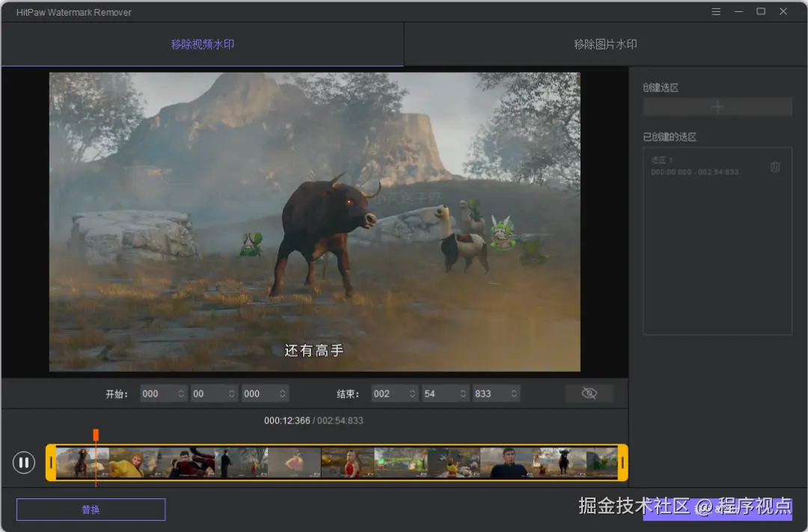This screenshot has width=808, height=532.
Task: Adjust start seconds stepper arrows
Action: pyautogui.click(x=232, y=394)
